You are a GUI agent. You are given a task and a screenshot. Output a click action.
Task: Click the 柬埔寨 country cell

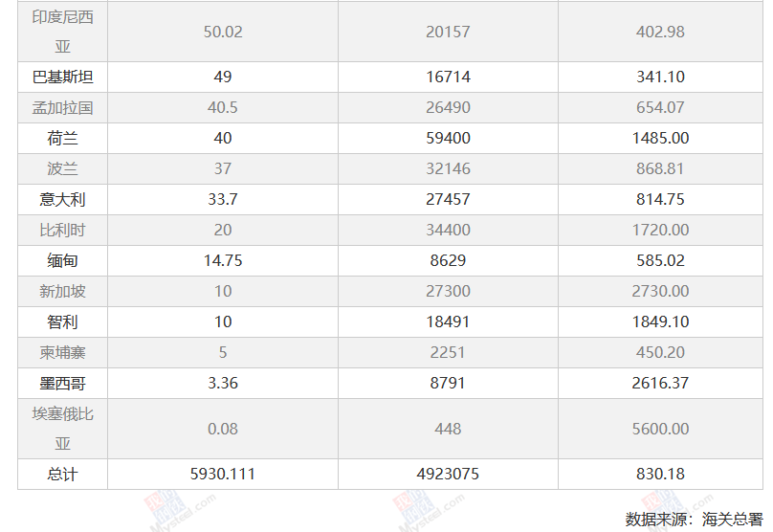[62, 352]
